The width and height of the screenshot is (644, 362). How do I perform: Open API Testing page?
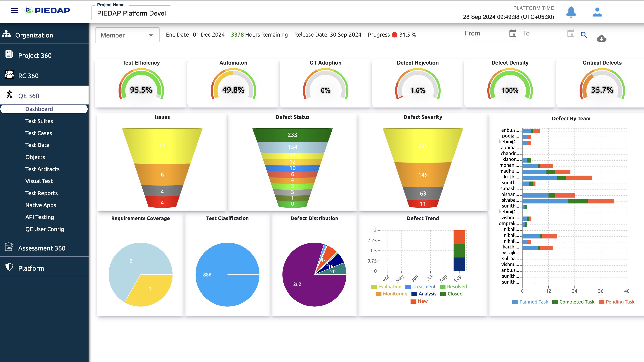(40, 217)
